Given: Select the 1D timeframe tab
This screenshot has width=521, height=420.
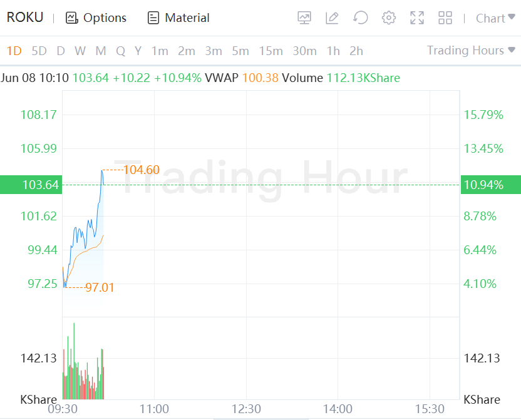Looking at the screenshot, I should click(x=14, y=51).
